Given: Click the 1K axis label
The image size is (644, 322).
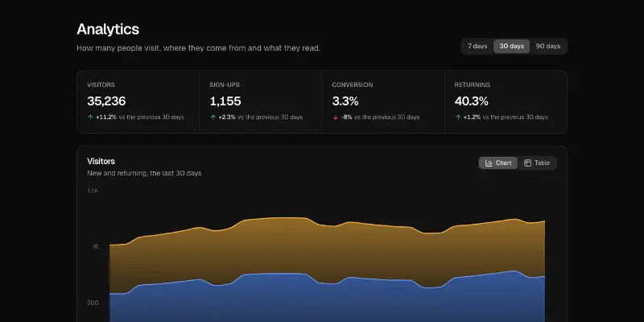Looking at the screenshot, I should coord(95,247).
